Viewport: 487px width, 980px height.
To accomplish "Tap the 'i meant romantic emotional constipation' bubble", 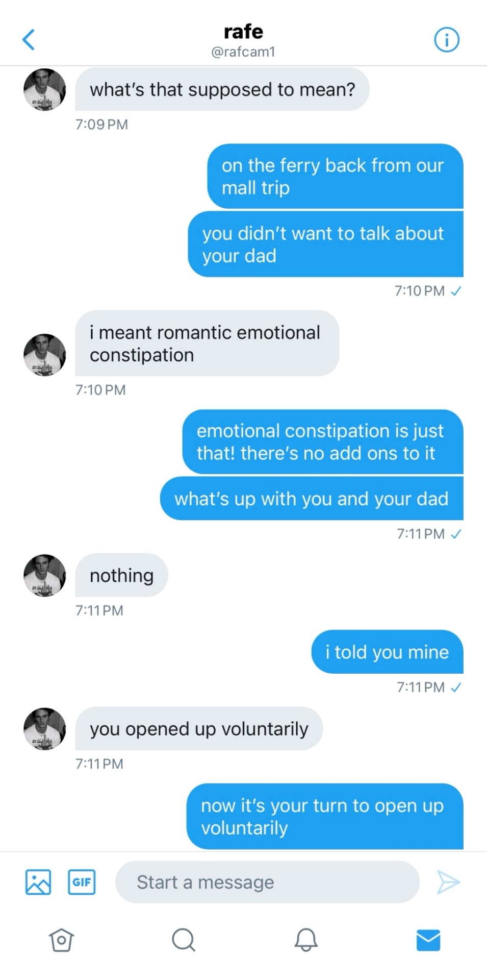I will coord(207,344).
